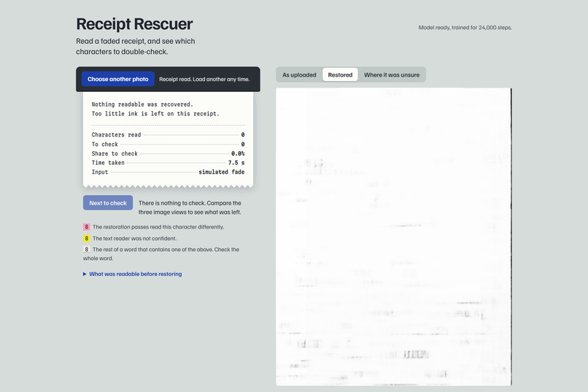Click the Choose another photo button

point(117,79)
